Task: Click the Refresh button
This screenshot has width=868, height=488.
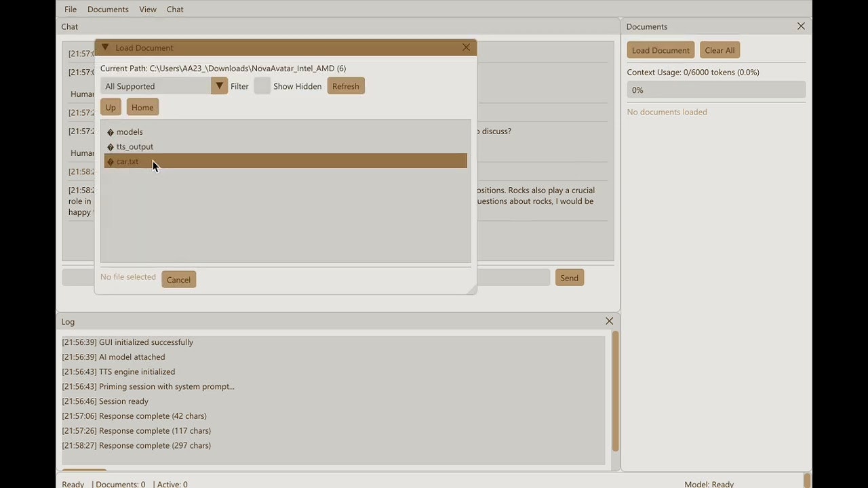Action: (x=346, y=86)
